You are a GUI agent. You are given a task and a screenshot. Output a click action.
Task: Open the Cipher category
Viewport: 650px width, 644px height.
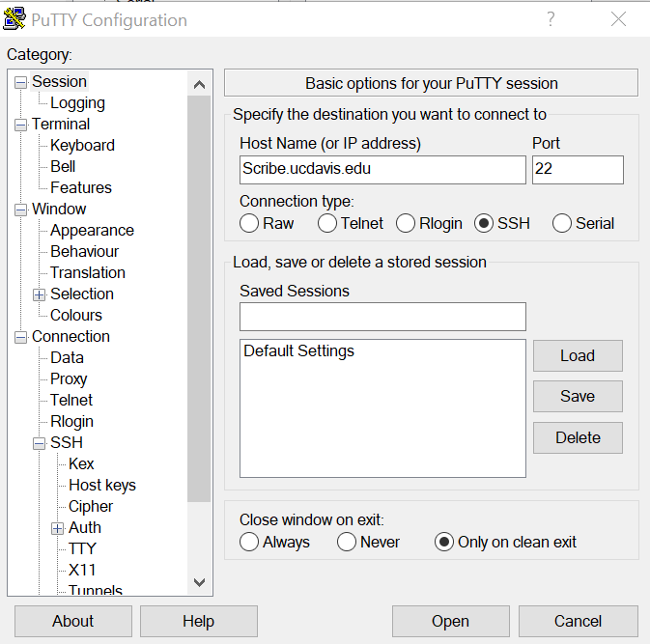coord(91,507)
